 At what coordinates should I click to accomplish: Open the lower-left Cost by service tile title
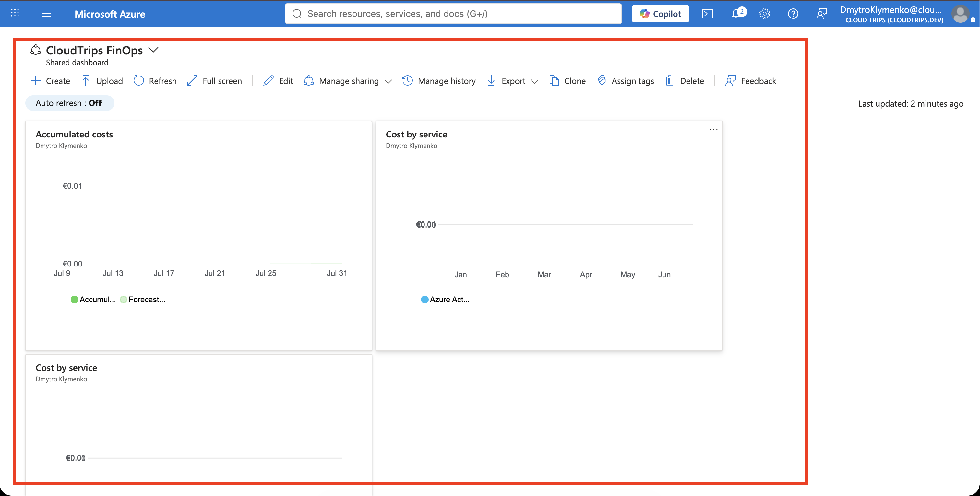pos(66,368)
